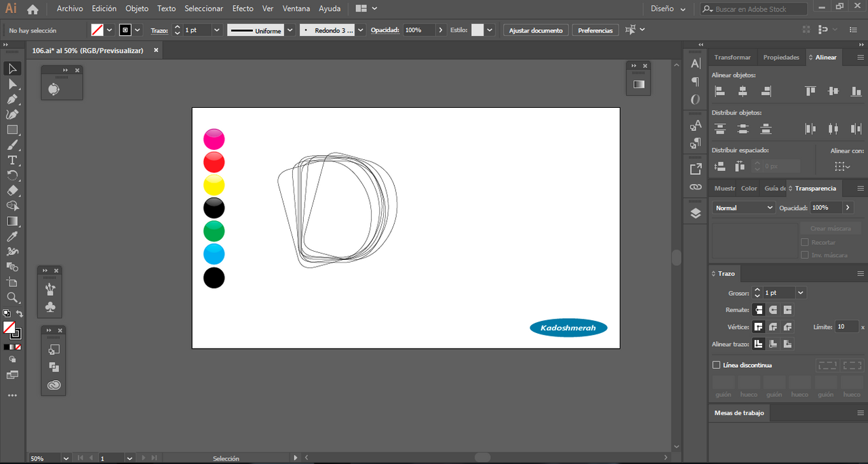Image resolution: width=868 pixels, height=464 pixels.
Task: Open the Character panel icon
Action: tap(696, 63)
